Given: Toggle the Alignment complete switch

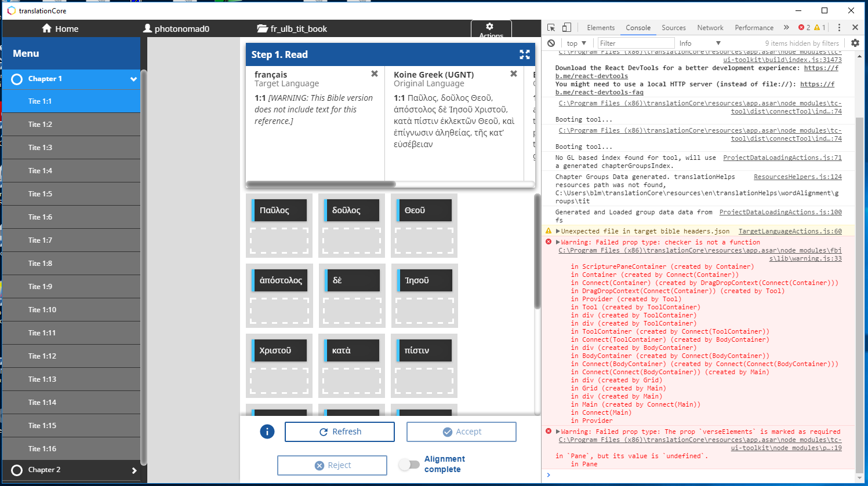Looking at the screenshot, I should click(x=409, y=465).
